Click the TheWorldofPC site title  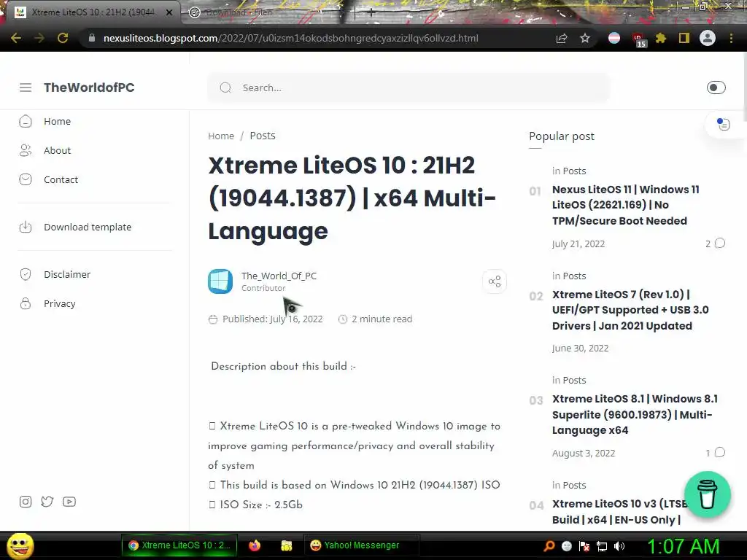tap(89, 87)
